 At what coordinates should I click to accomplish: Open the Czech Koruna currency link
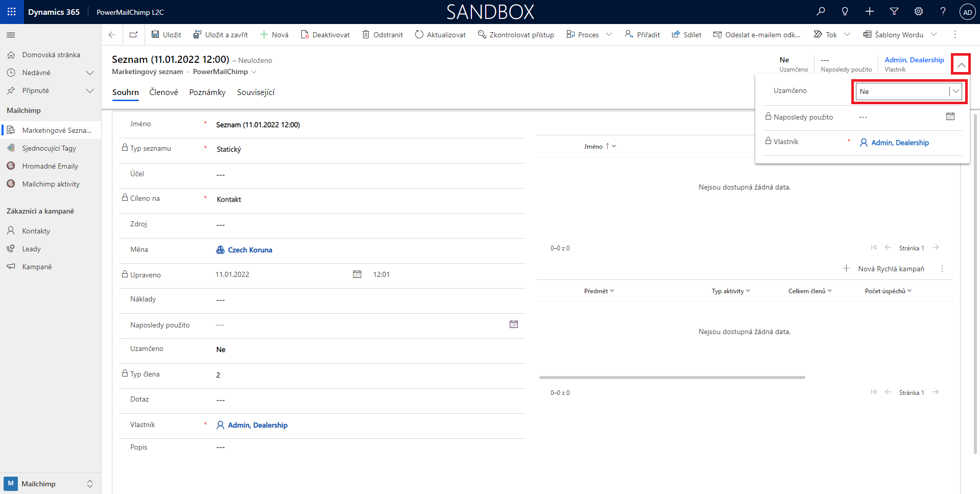250,250
